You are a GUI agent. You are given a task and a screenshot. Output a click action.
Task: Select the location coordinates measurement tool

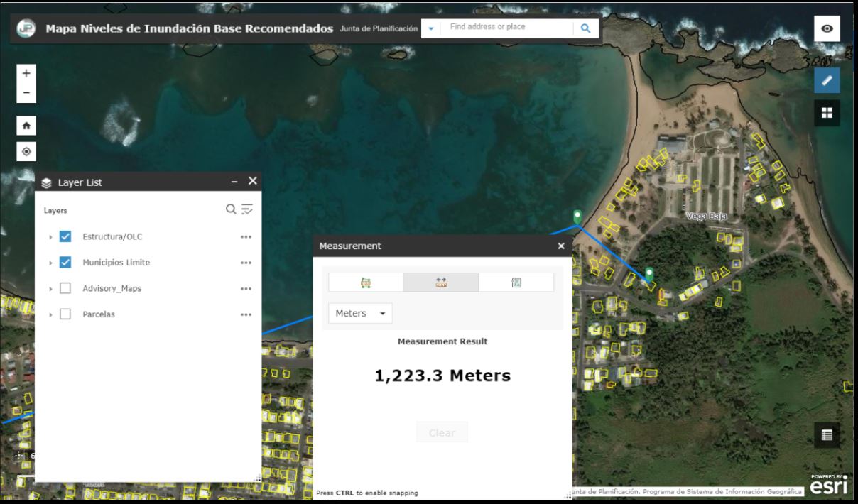coord(516,283)
